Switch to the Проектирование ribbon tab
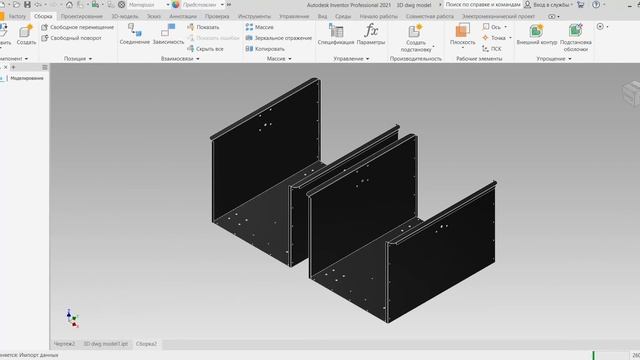This screenshot has height=360, width=640. pyautogui.click(x=82, y=16)
